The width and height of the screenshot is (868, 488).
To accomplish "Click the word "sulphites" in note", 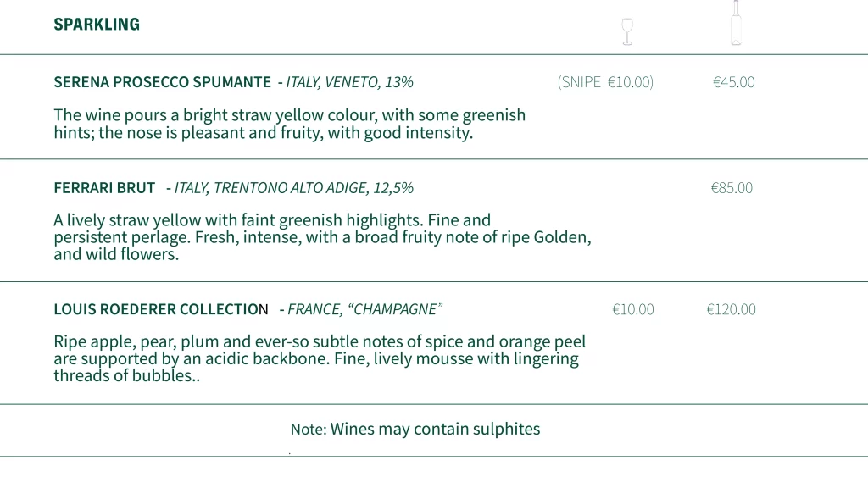I will 506,429.
